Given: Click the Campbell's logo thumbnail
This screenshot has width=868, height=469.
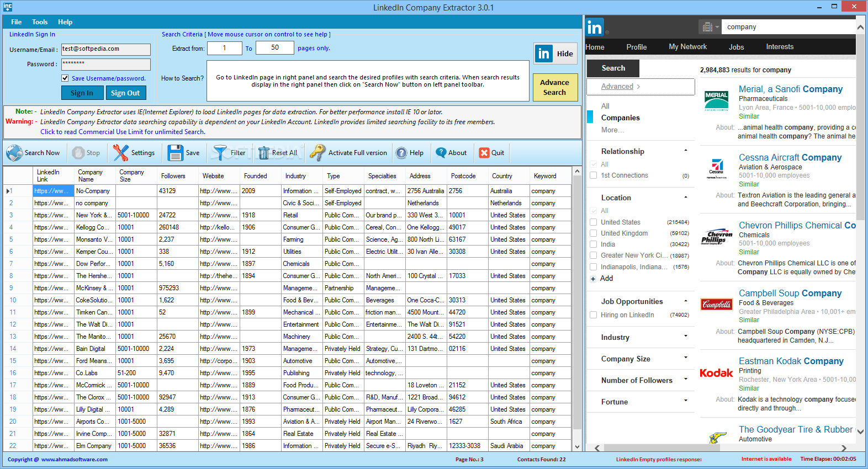Looking at the screenshot, I should (717, 304).
